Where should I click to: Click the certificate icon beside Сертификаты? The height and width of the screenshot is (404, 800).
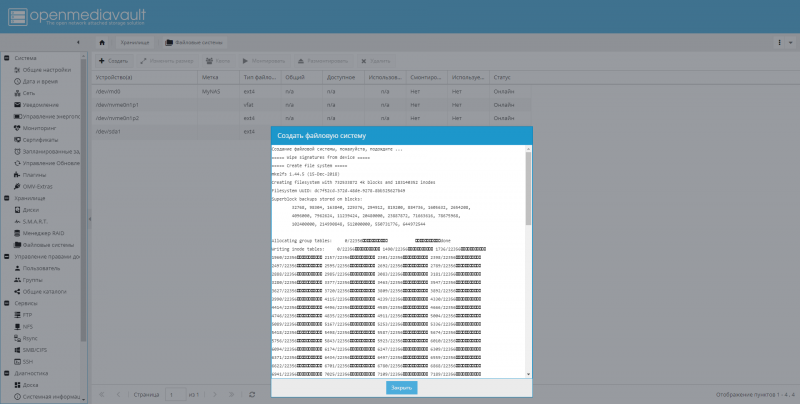(x=17, y=140)
